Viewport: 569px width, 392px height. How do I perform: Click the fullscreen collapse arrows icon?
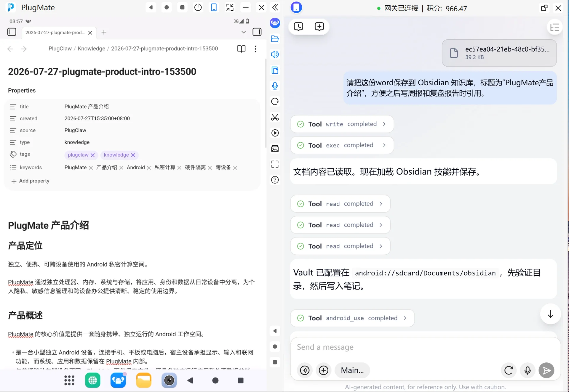coord(230,7)
